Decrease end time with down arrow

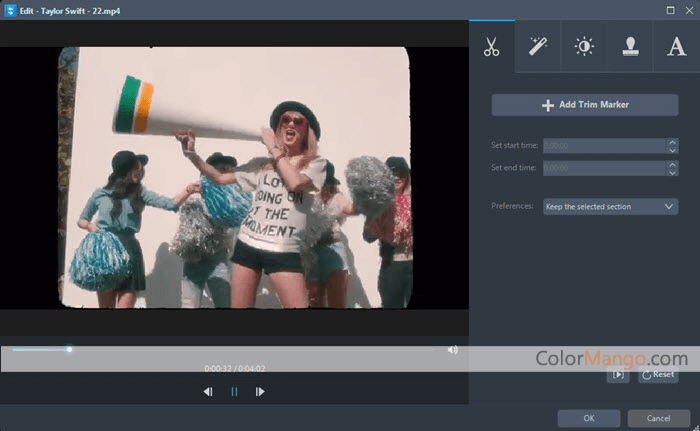672,172
